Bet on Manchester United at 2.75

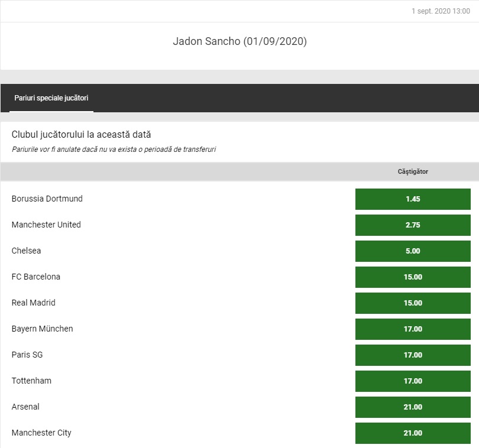[413, 225]
